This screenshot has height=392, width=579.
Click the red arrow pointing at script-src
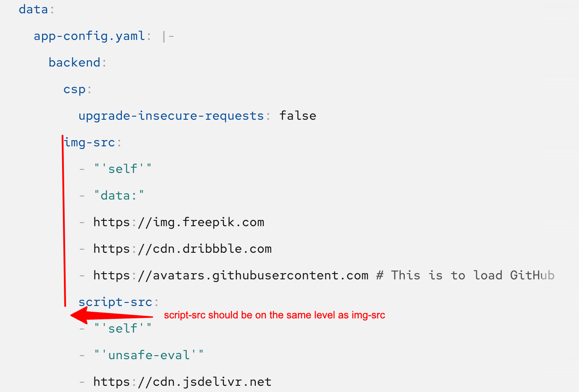coord(111,315)
